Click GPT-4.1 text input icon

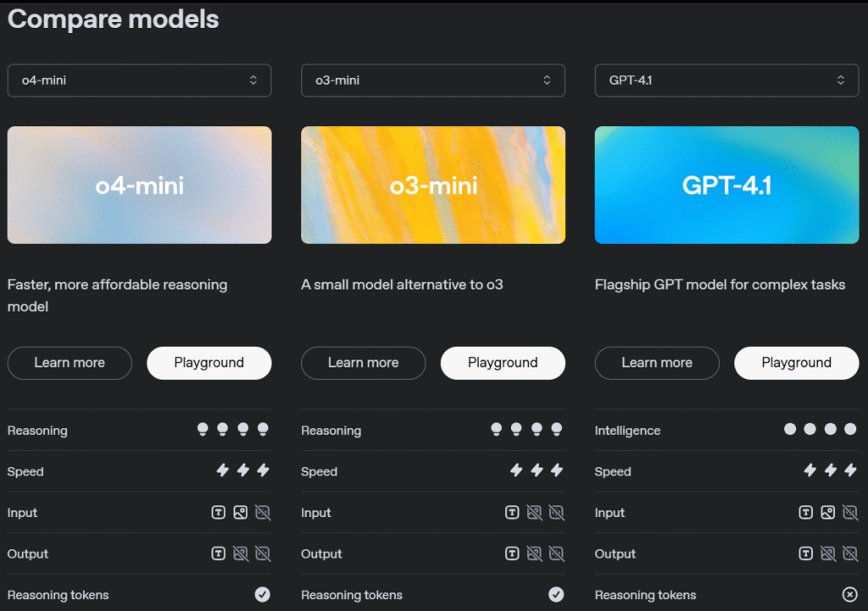806,513
